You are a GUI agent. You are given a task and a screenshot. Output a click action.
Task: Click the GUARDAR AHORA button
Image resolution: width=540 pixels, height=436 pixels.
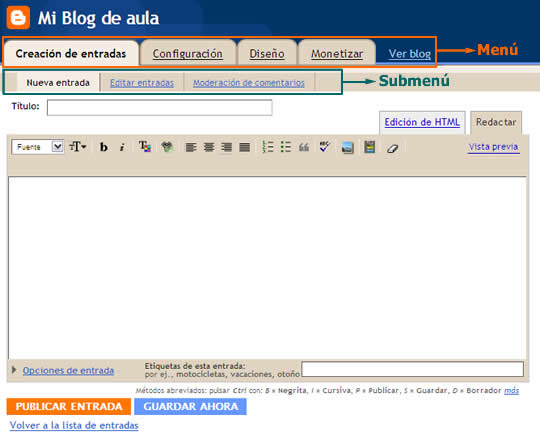click(x=190, y=406)
